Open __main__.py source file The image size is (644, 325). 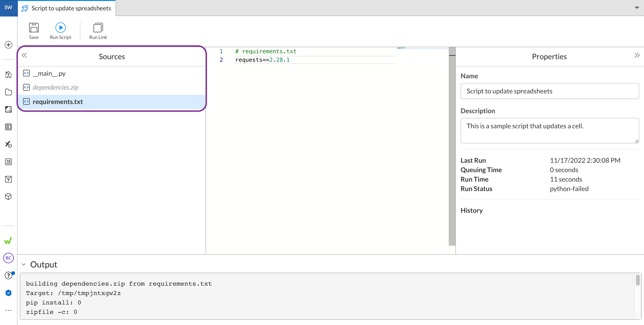(x=49, y=73)
